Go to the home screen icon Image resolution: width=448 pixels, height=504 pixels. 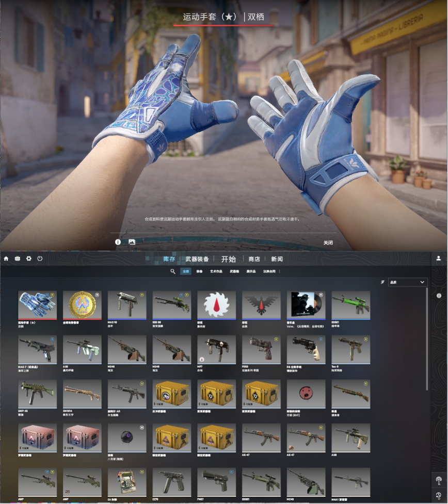pos(6,258)
